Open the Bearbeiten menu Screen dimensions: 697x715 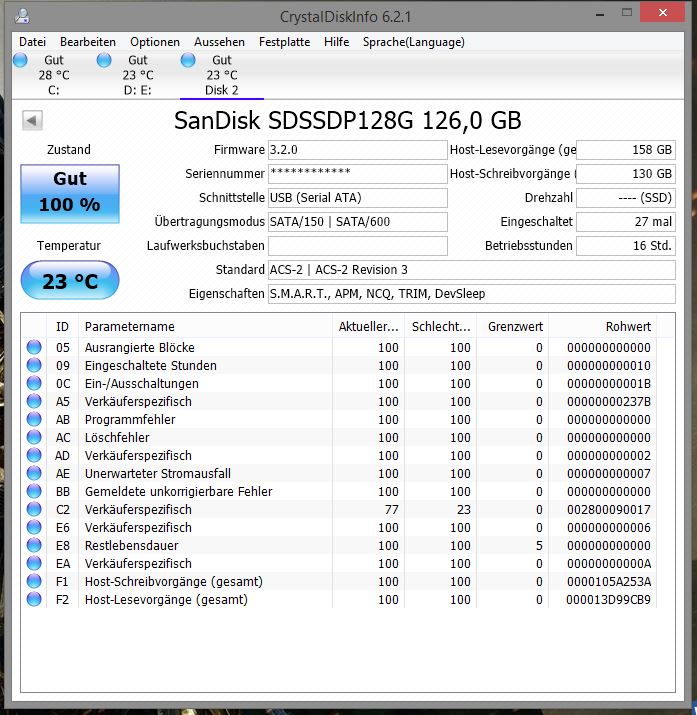click(x=88, y=42)
